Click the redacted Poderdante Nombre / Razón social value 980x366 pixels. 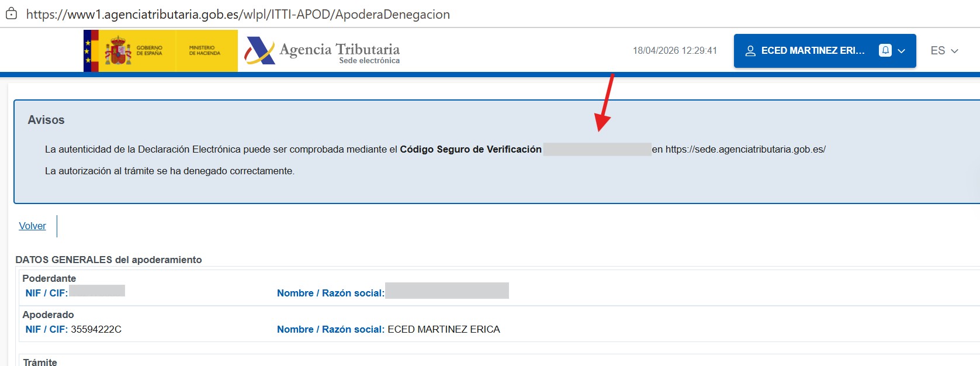click(x=446, y=291)
